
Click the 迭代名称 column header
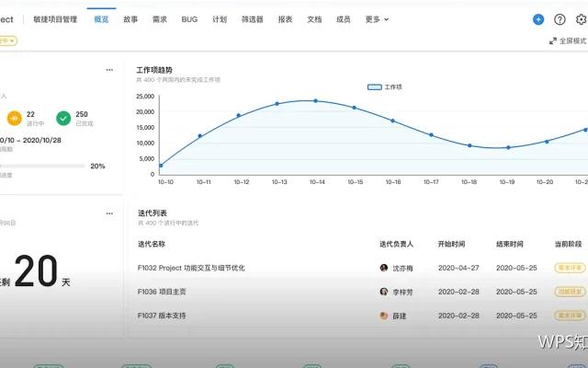click(x=152, y=244)
